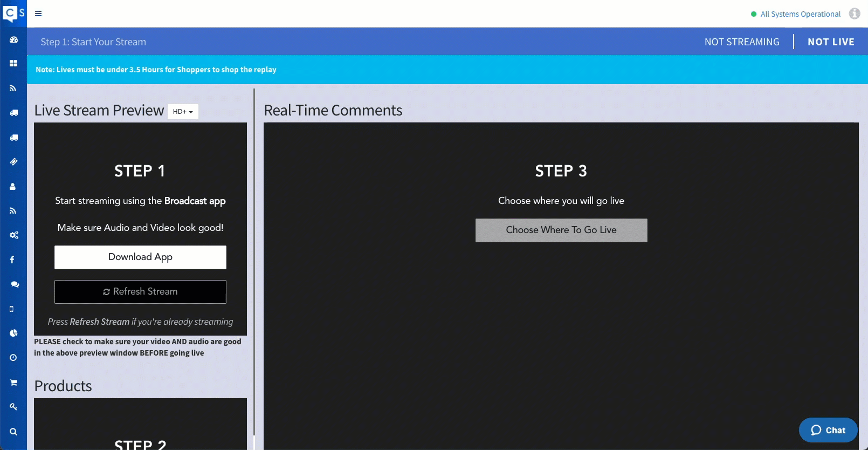This screenshot has height=450, width=868.
Task: Click the All Systems Operational status link
Action: pyautogui.click(x=800, y=14)
